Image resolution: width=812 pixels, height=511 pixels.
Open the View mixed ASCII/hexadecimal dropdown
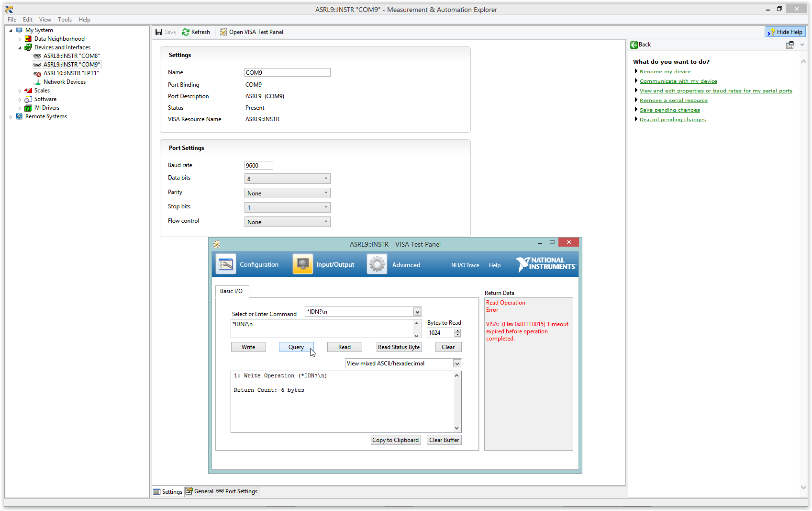click(457, 363)
